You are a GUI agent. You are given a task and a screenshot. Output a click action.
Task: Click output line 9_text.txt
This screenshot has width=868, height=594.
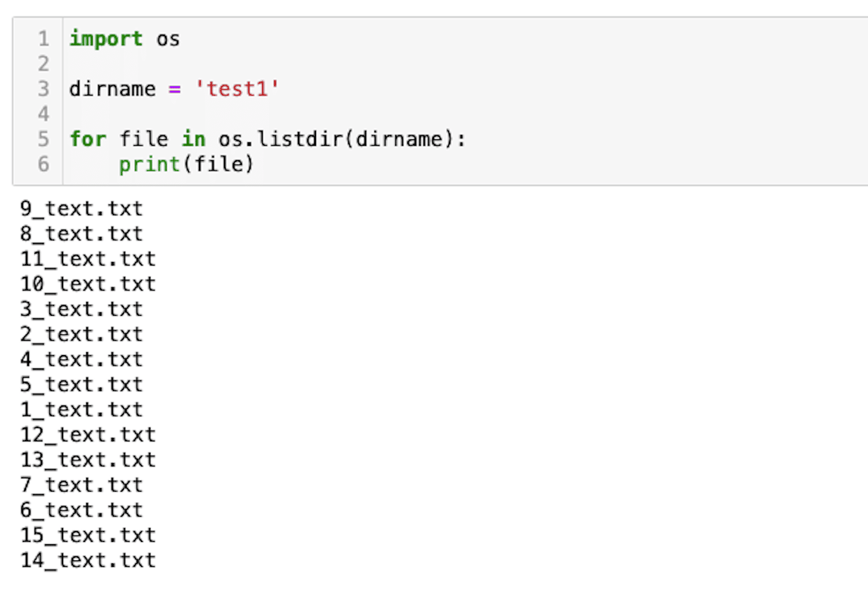[x=81, y=208]
